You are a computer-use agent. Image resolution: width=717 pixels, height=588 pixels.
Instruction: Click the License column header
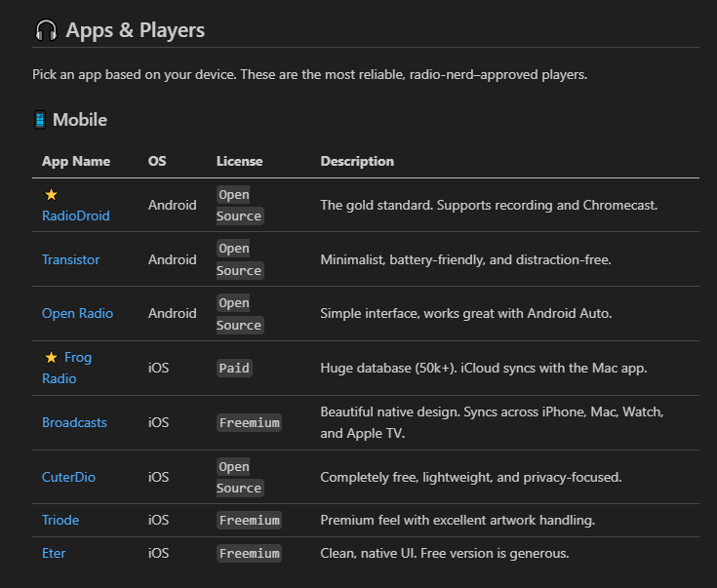pyautogui.click(x=239, y=161)
